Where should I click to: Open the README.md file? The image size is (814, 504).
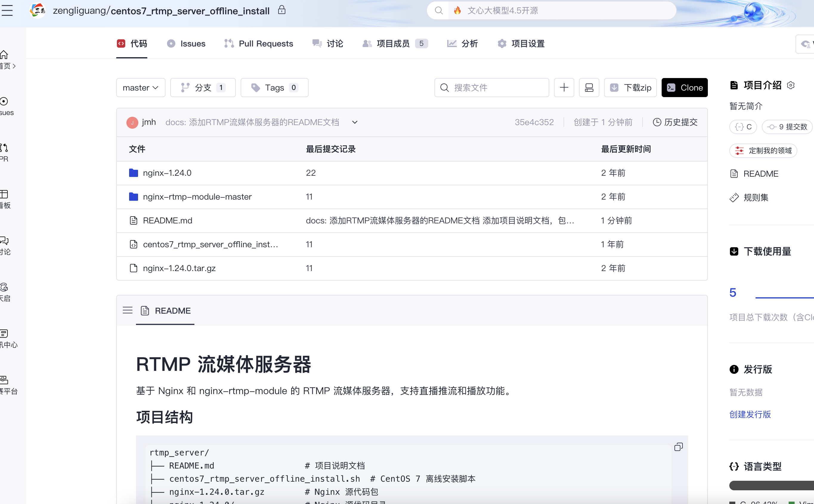pyautogui.click(x=167, y=220)
